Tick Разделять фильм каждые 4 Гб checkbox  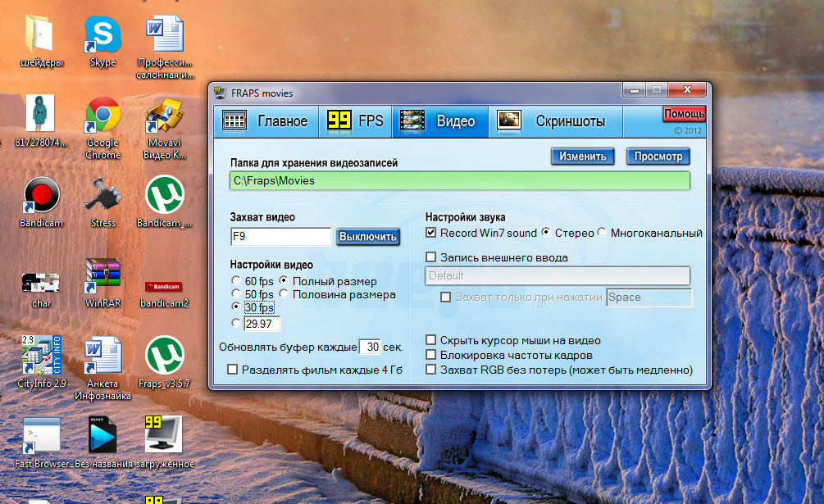pos(233,370)
